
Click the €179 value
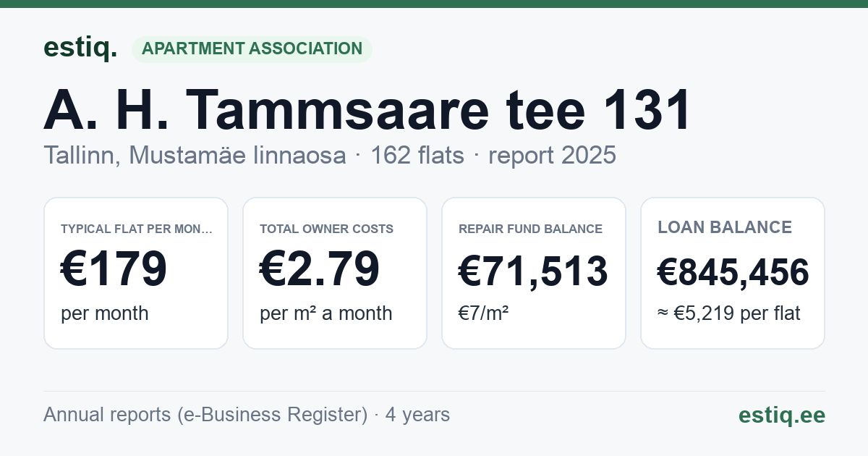(114, 269)
